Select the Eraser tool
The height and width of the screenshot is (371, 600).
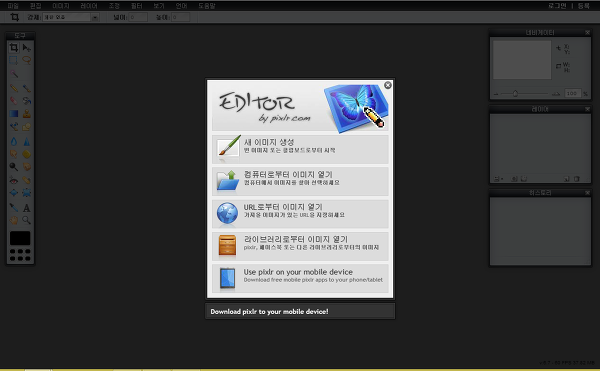pos(14,101)
